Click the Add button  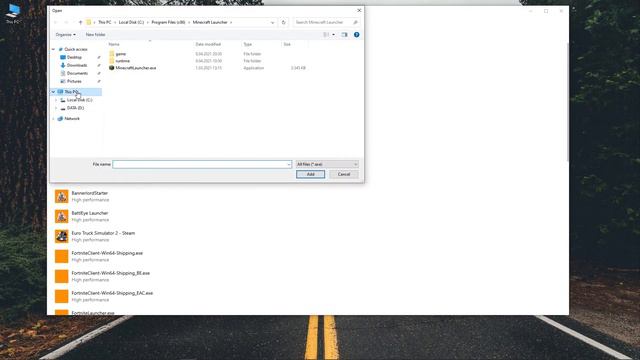(x=311, y=174)
